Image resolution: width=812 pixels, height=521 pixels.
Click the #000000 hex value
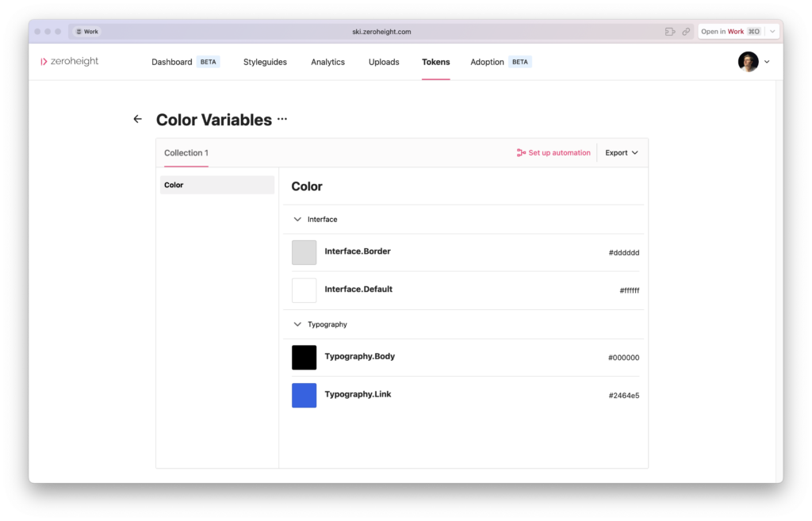click(623, 358)
